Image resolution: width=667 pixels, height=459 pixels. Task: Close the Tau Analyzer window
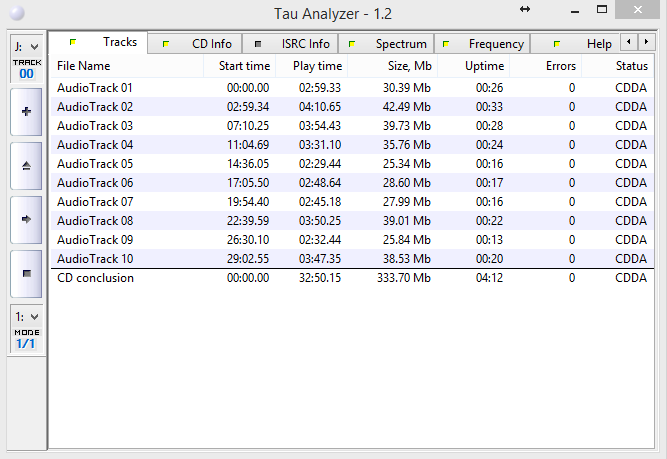[637, 9]
